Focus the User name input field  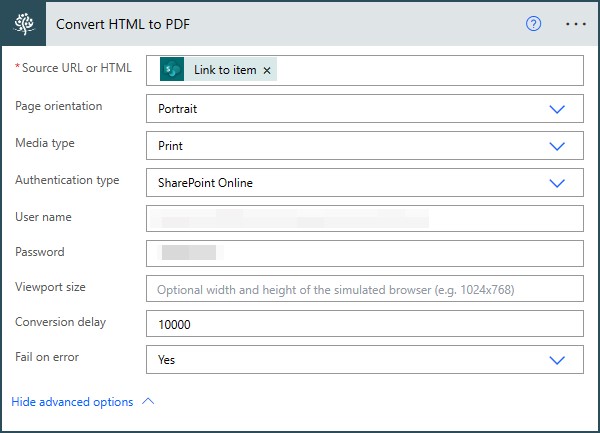click(x=365, y=218)
